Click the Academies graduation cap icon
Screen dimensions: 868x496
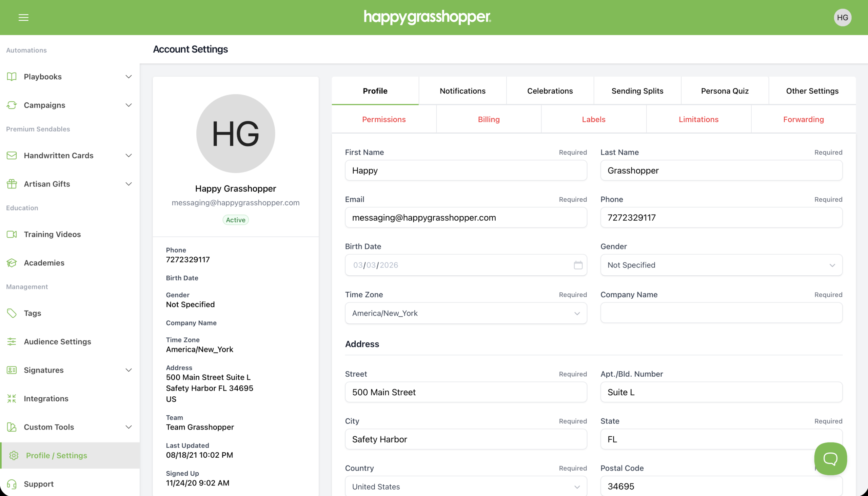(x=12, y=263)
